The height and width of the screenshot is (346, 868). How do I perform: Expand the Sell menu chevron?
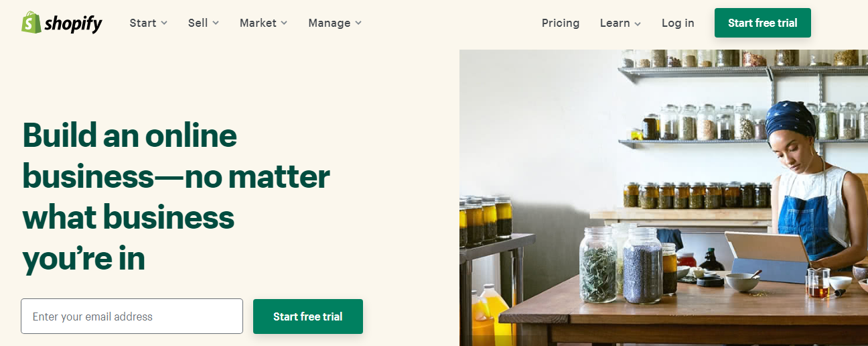click(216, 23)
